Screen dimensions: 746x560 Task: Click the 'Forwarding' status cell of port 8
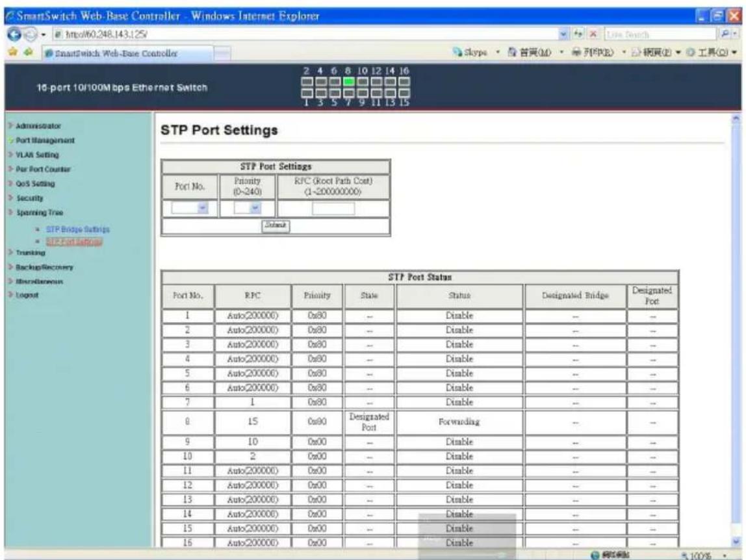(459, 422)
